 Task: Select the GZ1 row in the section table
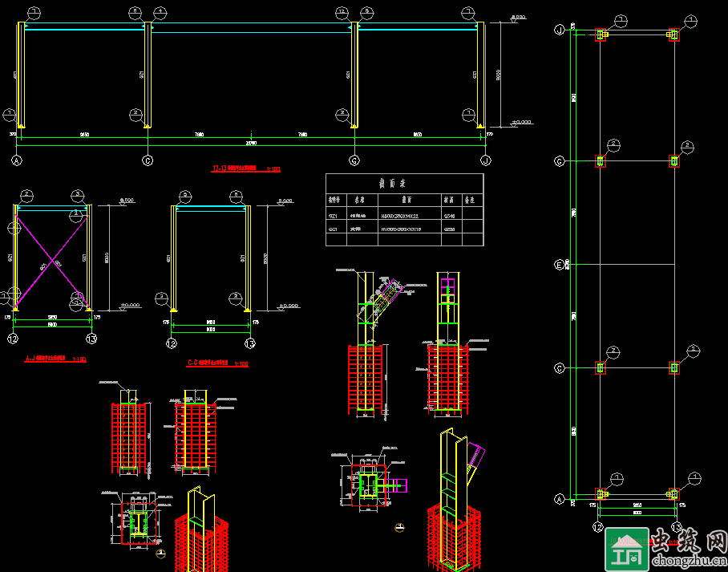point(405,215)
